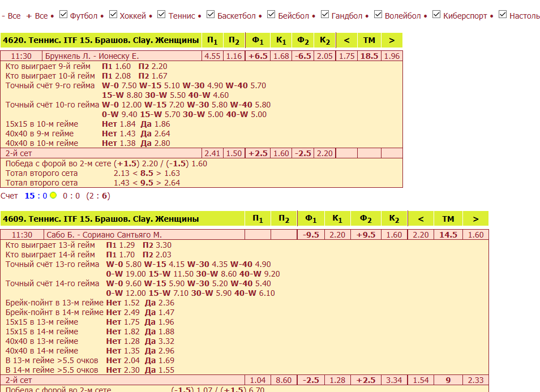Toggle the Баскетбол checkbox
Screen dimensions: 540x392
(211, 15)
